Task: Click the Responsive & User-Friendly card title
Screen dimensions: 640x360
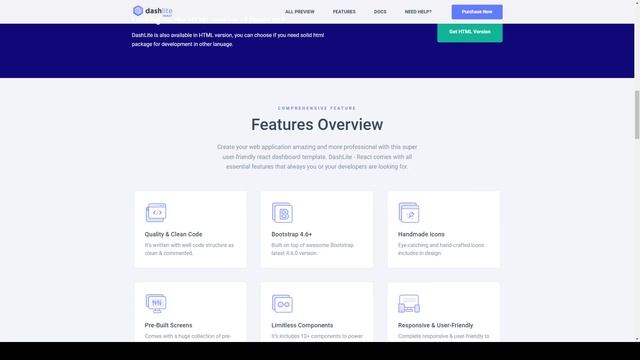Action: (436, 325)
